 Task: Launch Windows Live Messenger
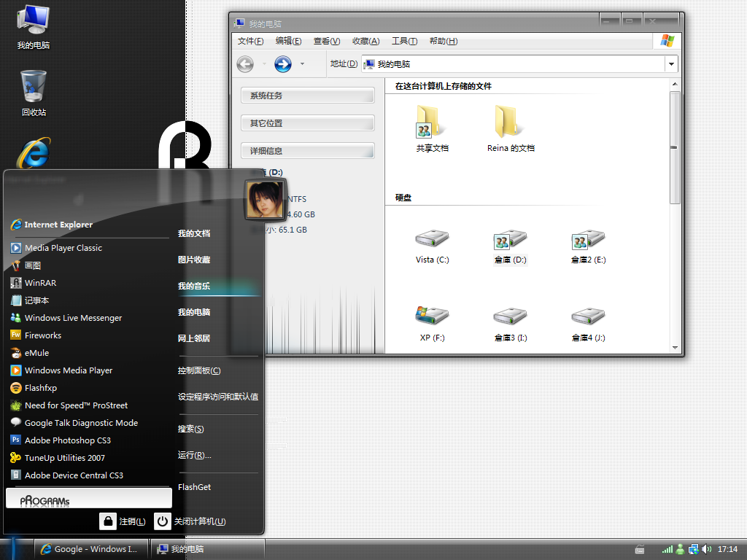pyautogui.click(x=66, y=318)
